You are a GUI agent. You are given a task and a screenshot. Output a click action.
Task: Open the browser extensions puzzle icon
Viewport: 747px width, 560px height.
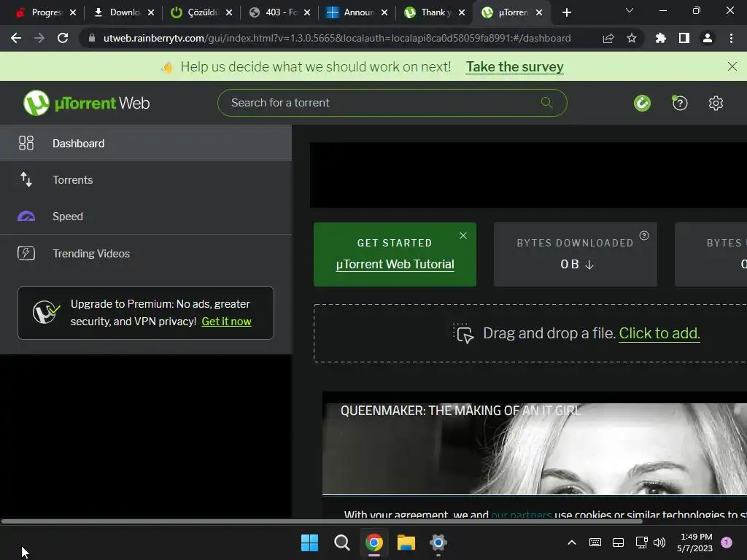[x=660, y=38]
